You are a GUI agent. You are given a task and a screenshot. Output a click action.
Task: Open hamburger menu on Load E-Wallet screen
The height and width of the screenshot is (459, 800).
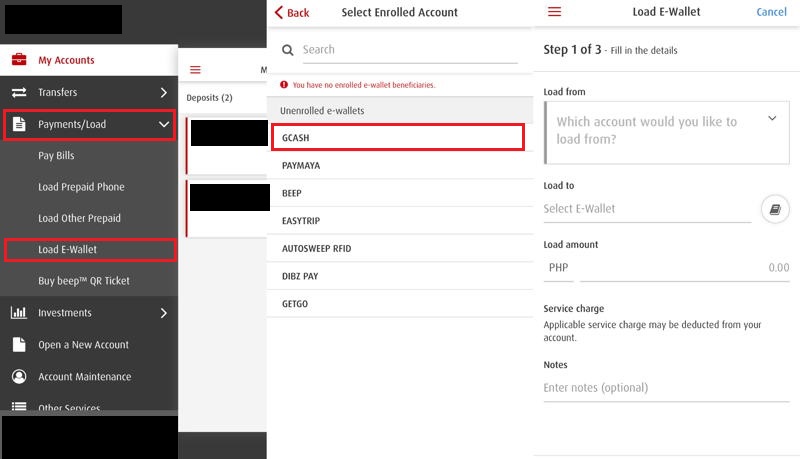(554, 11)
